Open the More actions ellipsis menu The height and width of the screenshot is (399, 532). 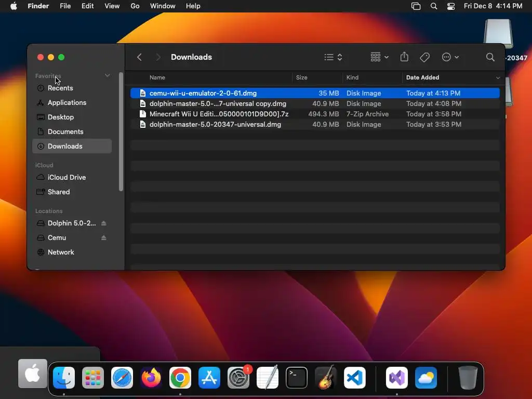tap(450, 57)
